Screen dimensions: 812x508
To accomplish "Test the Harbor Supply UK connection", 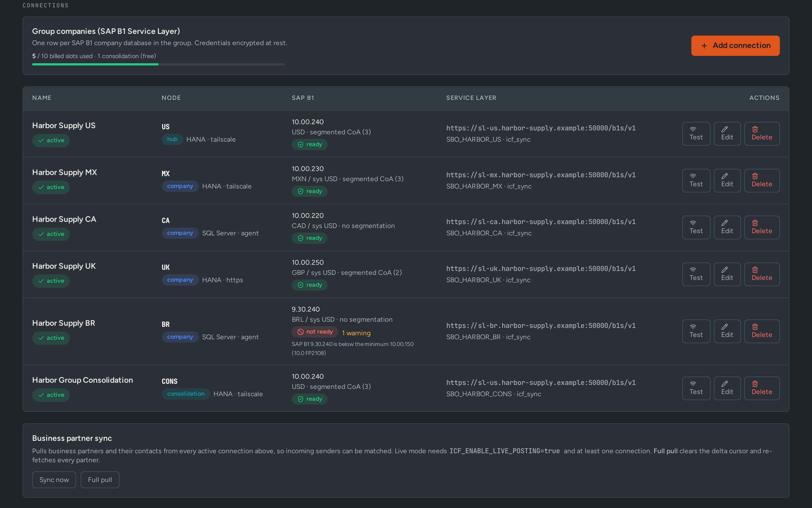I will click(x=696, y=274).
